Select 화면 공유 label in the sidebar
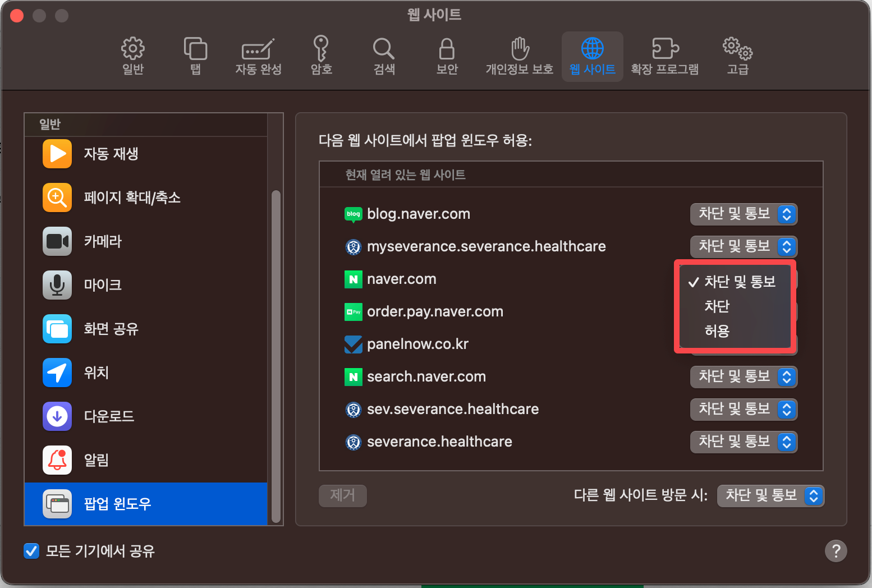Viewport: 872px width, 588px height. (111, 329)
